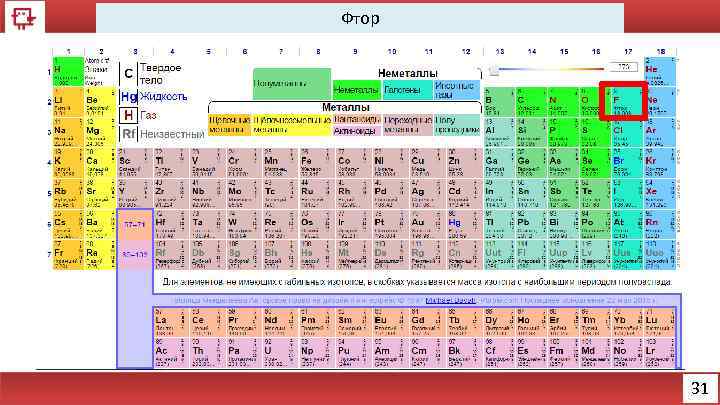Image resolution: width=720 pixels, height=405 pixels.
Task: Highlight the 'Галогены' legend category
Action: tap(407, 90)
